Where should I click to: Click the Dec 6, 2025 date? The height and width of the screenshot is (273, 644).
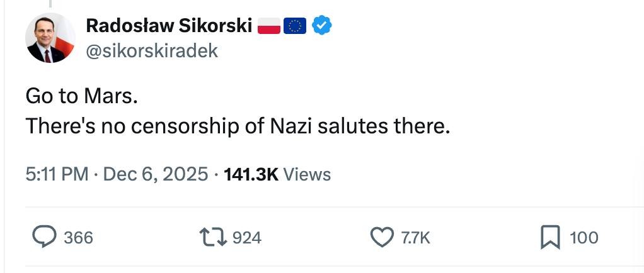(155, 174)
